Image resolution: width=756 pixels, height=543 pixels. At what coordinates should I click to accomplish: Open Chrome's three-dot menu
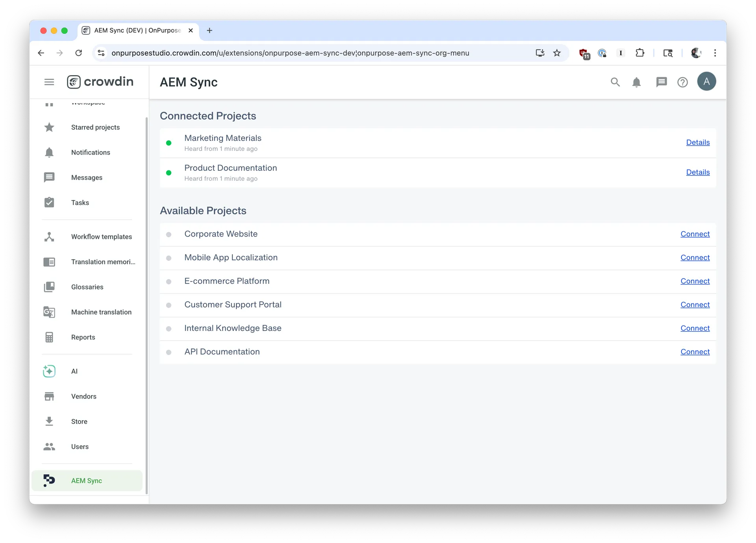715,53
